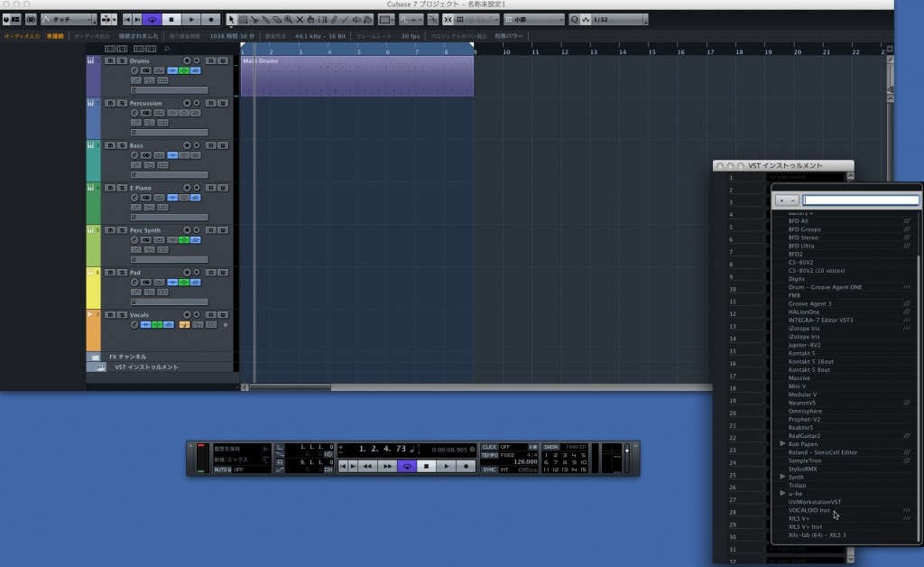The height and width of the screenshot is (567, 924).
Task: Enable Read automation on Pad track
Action: pos(210,273)
